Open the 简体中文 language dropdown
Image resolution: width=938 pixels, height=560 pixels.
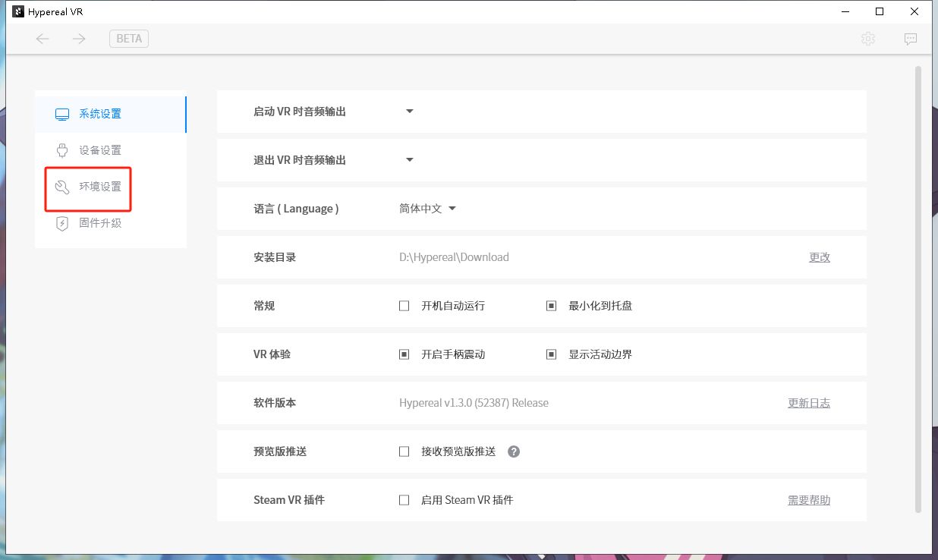(428, 209)
